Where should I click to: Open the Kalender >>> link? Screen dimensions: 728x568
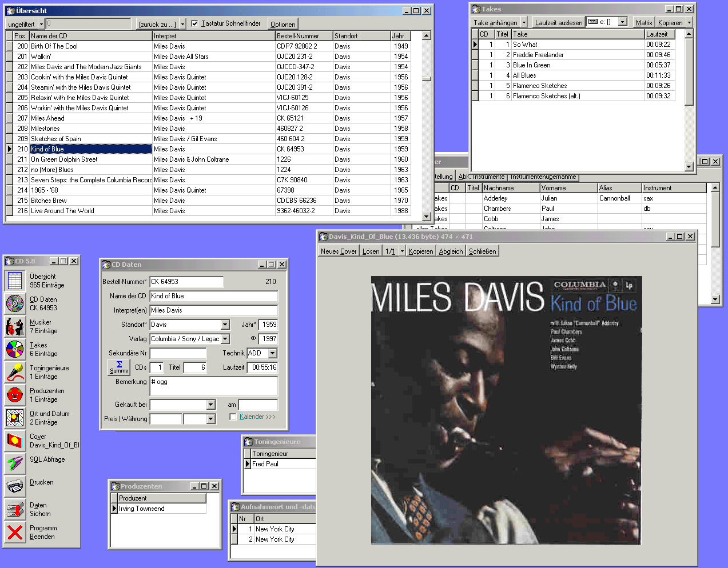click(257, 417)
